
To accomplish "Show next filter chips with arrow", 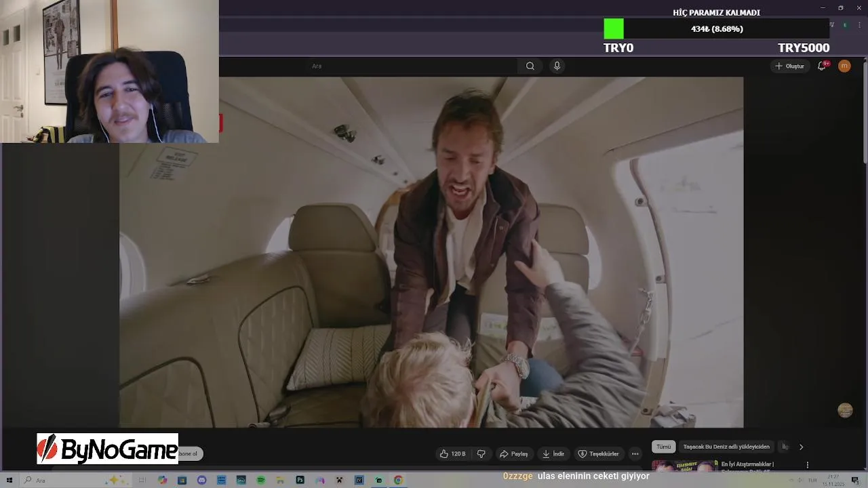I will point(801,447).
